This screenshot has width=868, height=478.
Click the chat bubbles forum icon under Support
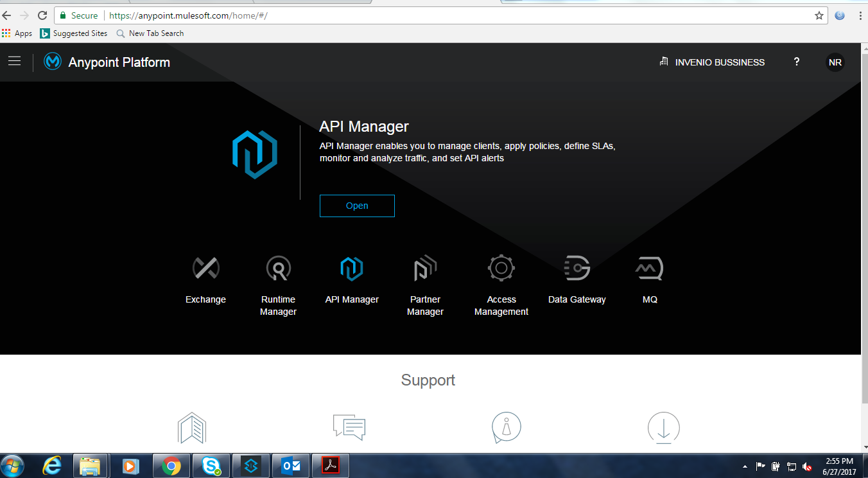click(349, 427)
